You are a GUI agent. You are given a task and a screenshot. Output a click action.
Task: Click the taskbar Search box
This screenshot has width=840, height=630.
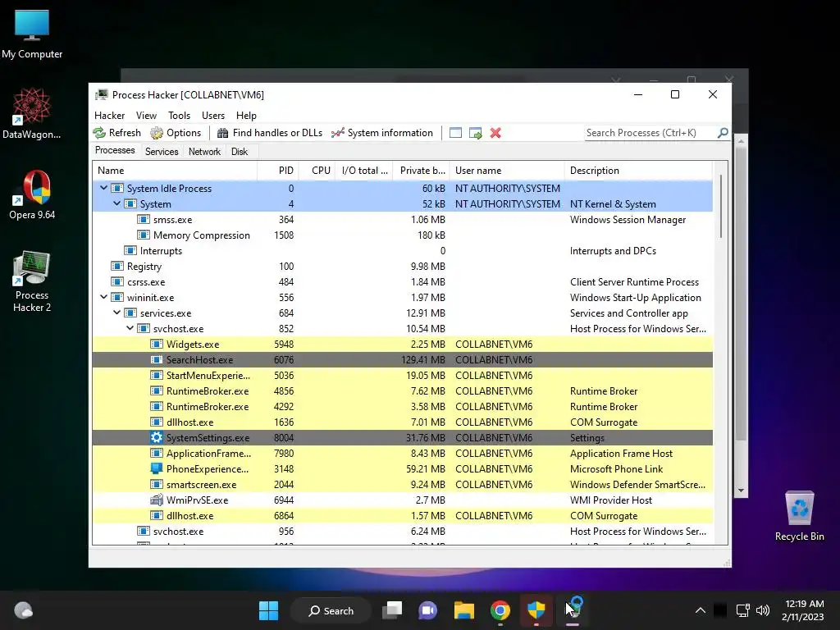coord(331,610)
